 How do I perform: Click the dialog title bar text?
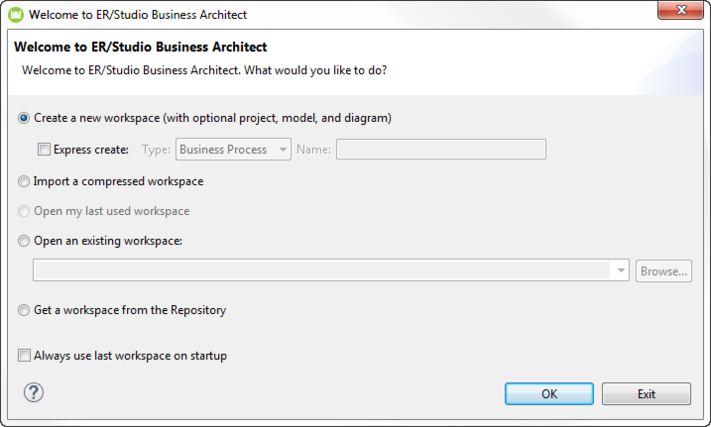(138, 15)
